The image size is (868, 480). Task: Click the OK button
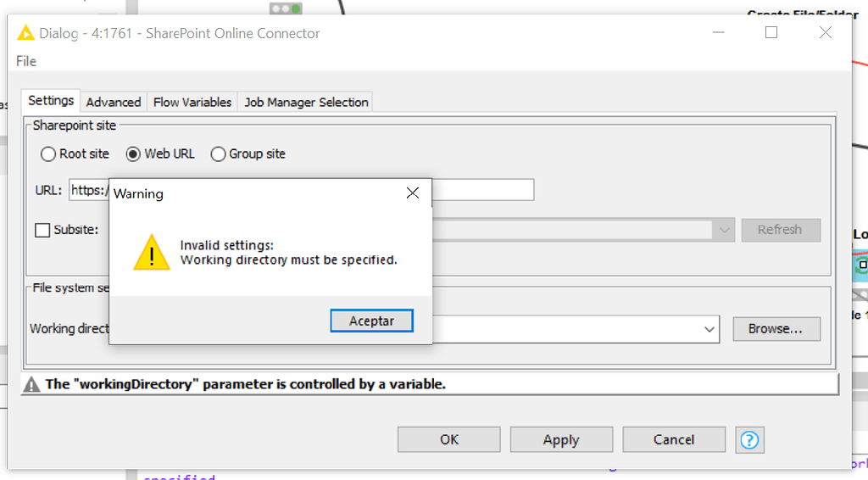(449, 439)
